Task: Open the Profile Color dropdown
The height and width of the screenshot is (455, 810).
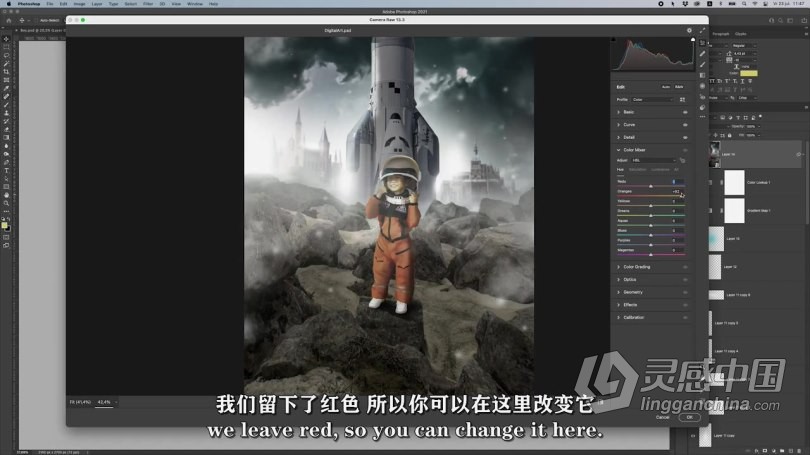Action: click(653, 100)
